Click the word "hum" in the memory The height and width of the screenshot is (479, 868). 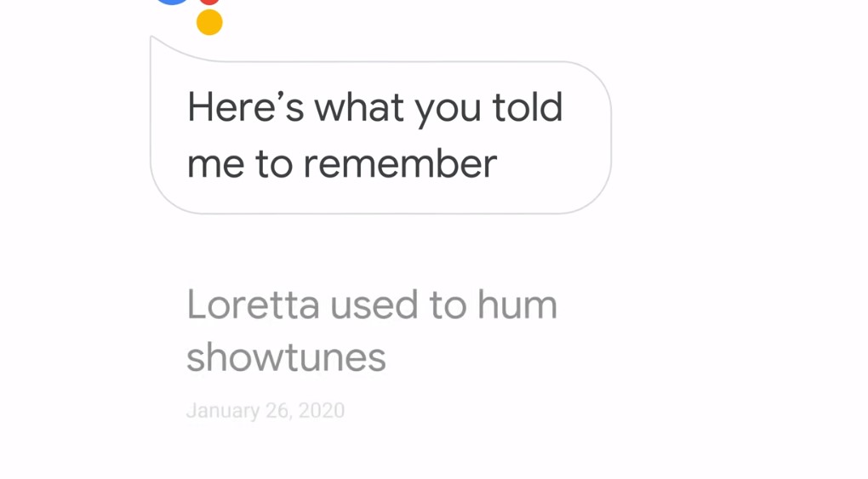517,305
